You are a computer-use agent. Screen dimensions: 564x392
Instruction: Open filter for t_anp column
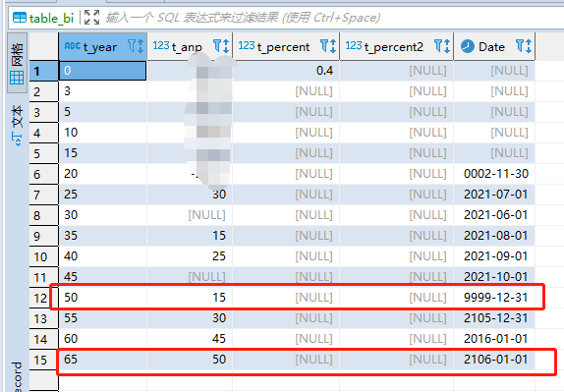(217, 46)
